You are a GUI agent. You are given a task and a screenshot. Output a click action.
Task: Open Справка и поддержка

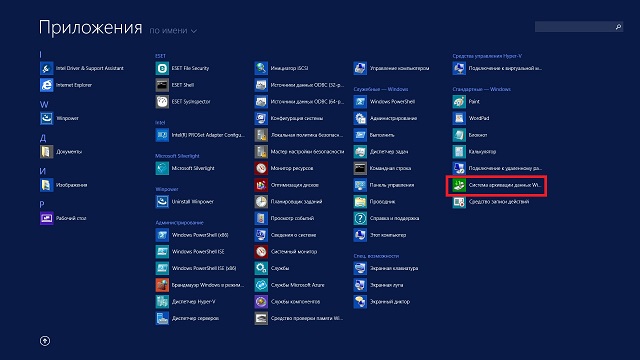click(x=387, y=218)
